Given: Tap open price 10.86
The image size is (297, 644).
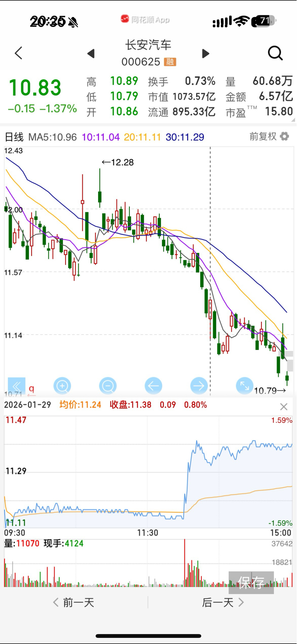Looking at the screenshot, I should click(124, 111).
